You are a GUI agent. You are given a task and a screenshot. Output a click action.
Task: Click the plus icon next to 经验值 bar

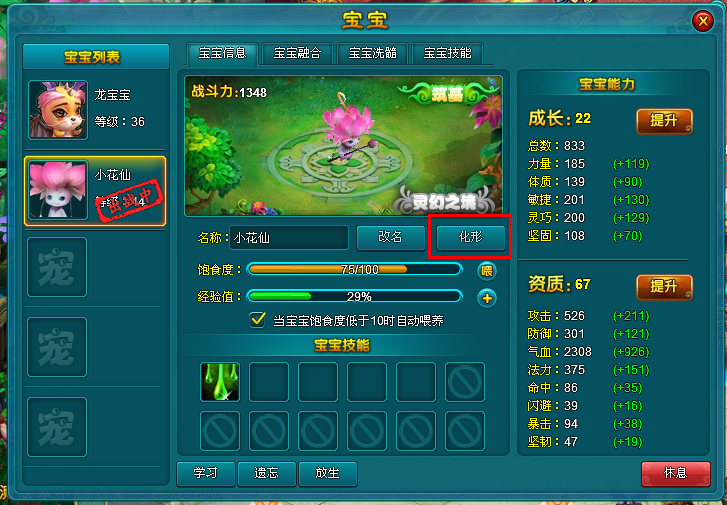[x=487, y=298]
